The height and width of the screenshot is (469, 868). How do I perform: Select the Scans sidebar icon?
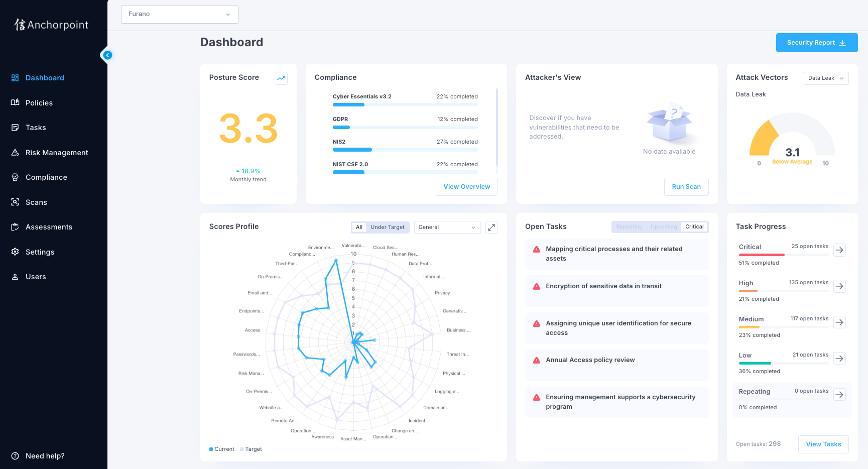pos(16,202)
